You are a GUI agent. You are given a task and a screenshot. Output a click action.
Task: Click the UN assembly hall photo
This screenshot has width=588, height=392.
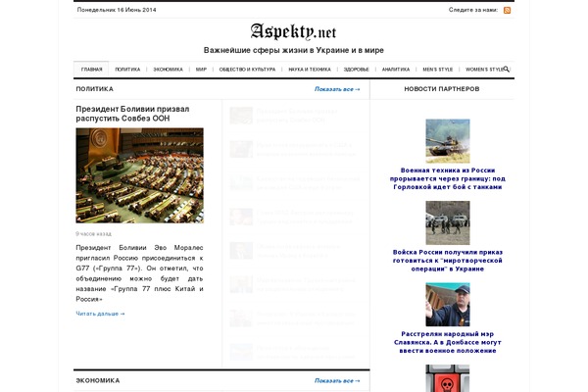coord(139,175)
